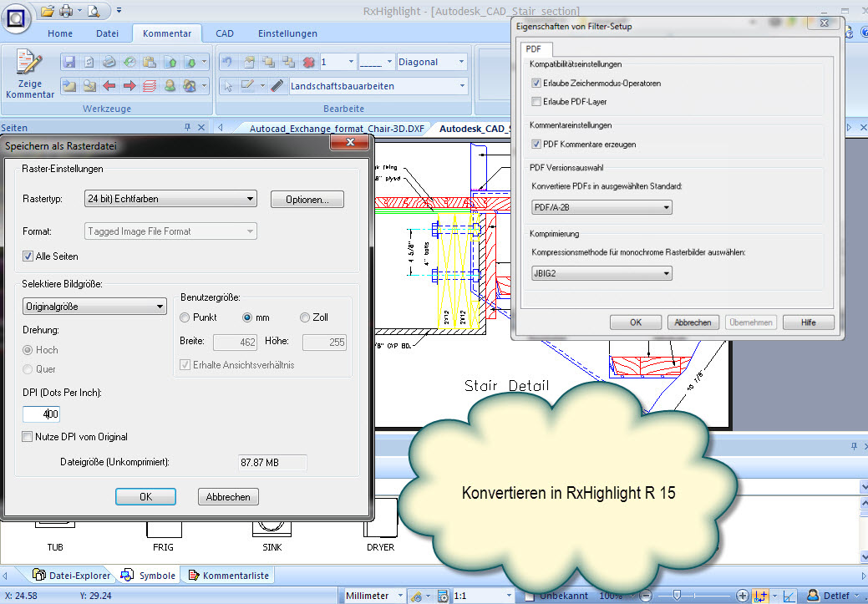This screenshot has height=604, width=868.
Task: Click the undo arrow icon in Bearbeite
Action: 227,63
